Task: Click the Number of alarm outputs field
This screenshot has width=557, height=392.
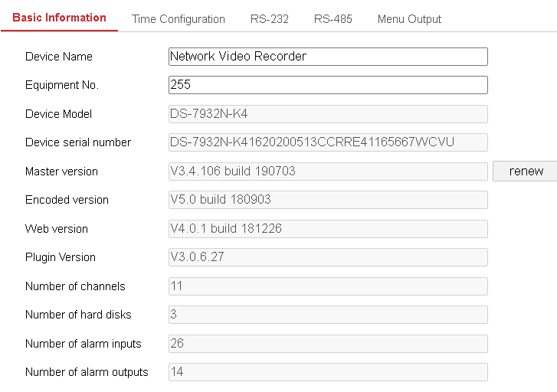Action: (x=327, y=372)
